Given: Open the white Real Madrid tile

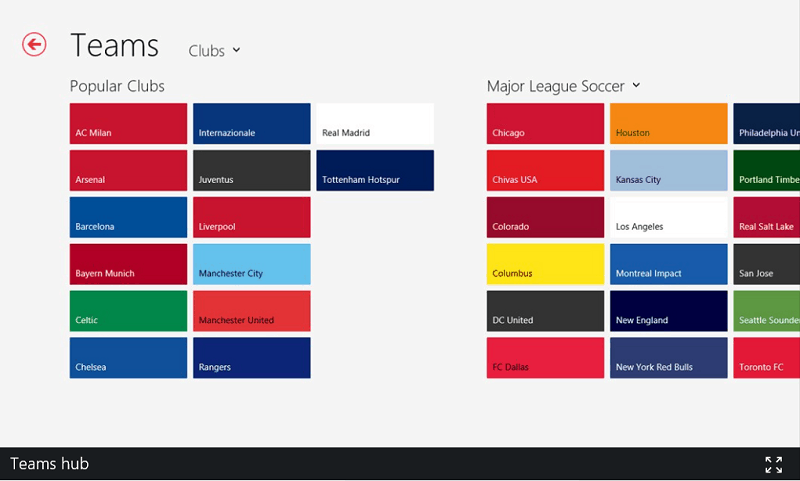Looking at the screenshot, I should tap(375, 123).
